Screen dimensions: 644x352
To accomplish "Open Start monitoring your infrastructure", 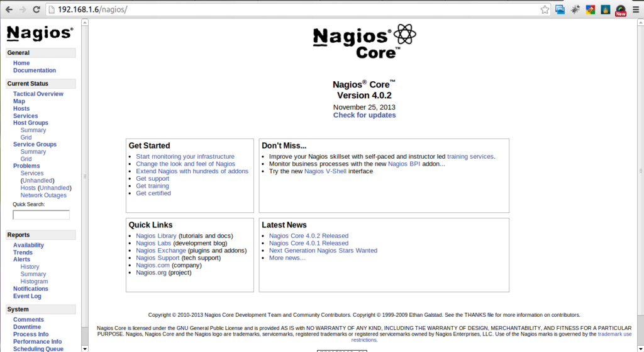I will (x=186, y=157).
